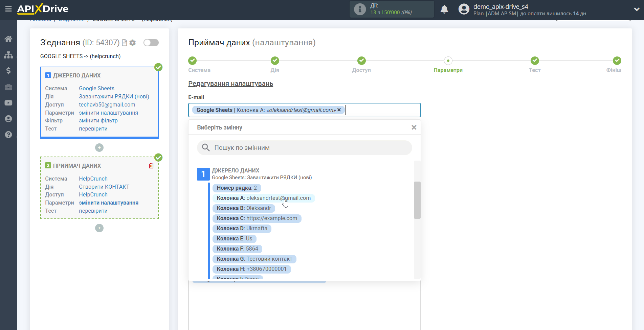Screen dimensions: 644x330
Task: Open the briefcase icon in sidebar
Action: 8,87
